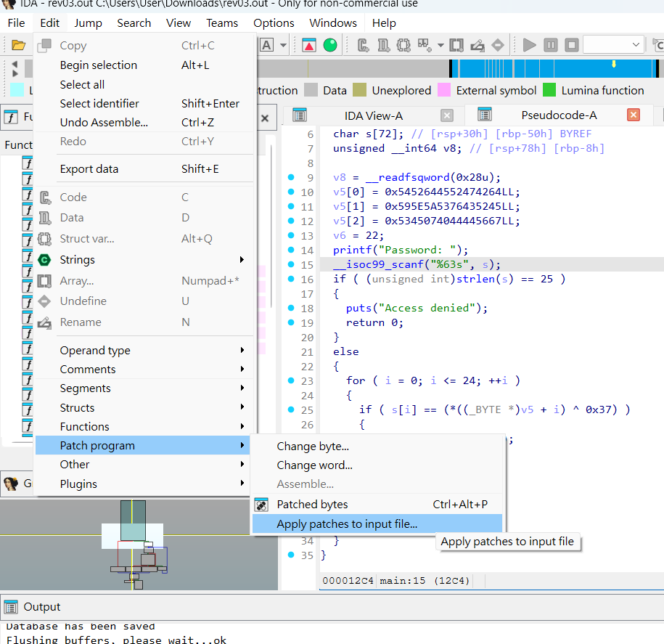Click the green circle status icon
Image resolution: width=664 pixels, height=644 pixels.
point(330,45)
